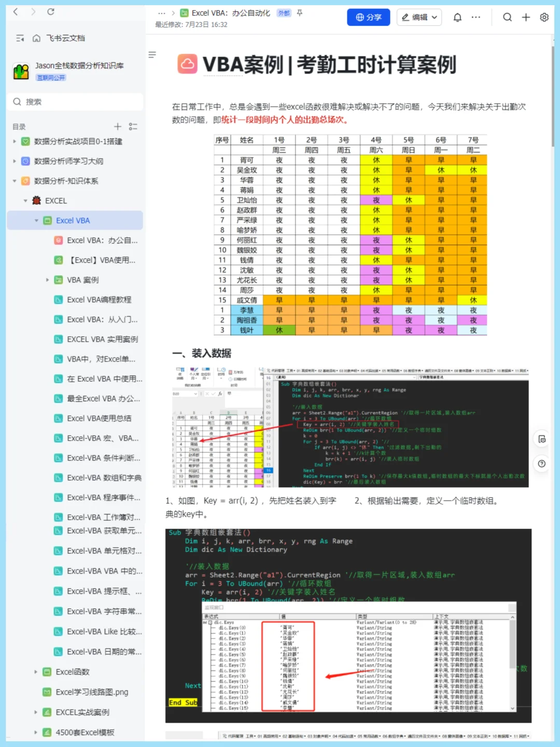The height and width of the screenshot is (747, 560).
Task: Expand the 数据分析实战项目0-1搭建 tree item
Action: [14, 141]
